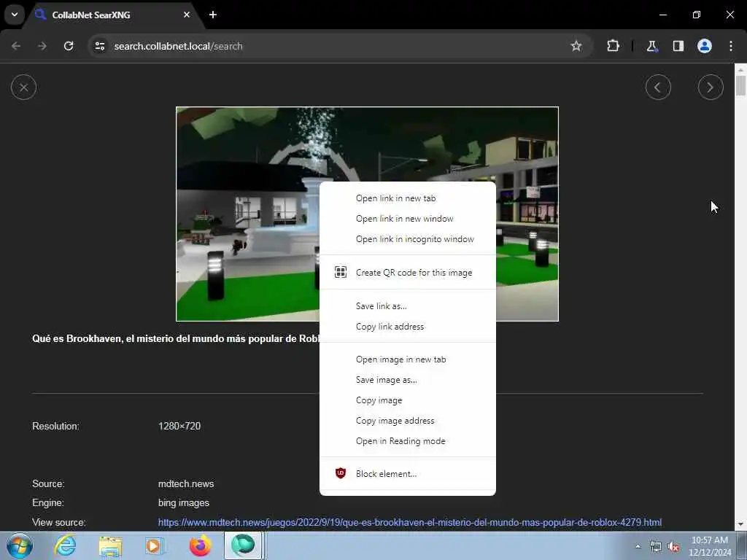This screenshot has width=747, height=560.
Task: Click browser back arrow
Action: click(16, 46)
